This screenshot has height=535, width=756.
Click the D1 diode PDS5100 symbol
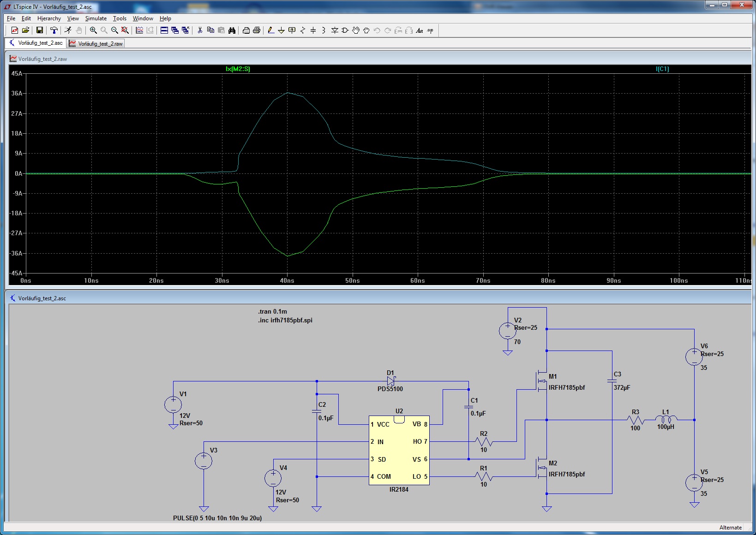(391, 381)
